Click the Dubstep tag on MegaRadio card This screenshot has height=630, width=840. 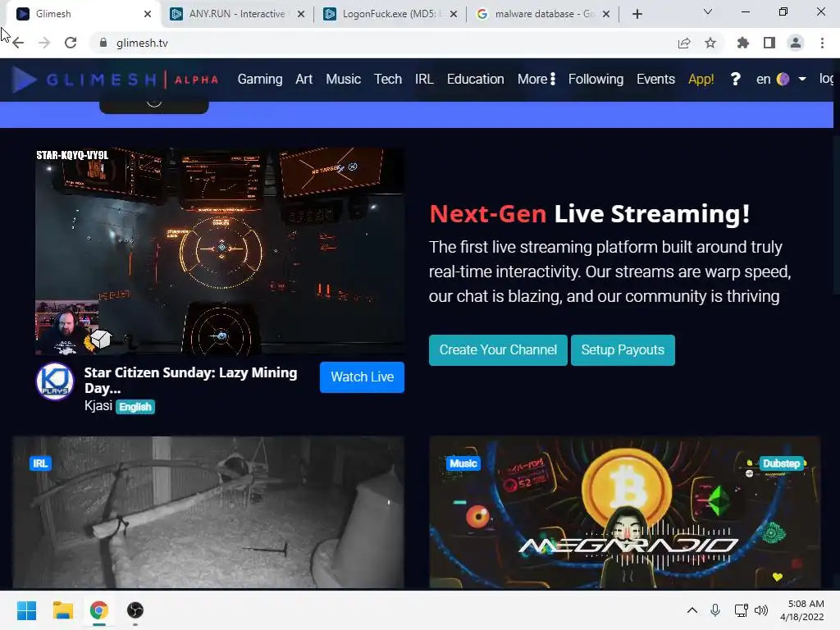[781, 463]
